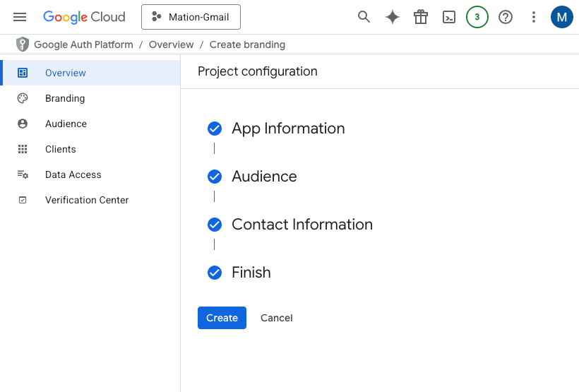Expand the Contact Information step

[x=302, y=225]
